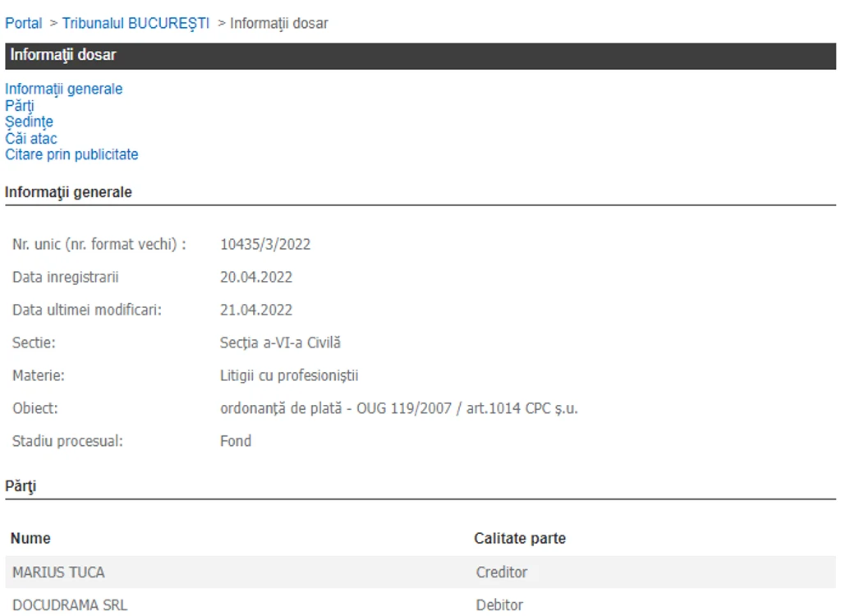Open the Portal breadcrumb link

click(24, 24)
